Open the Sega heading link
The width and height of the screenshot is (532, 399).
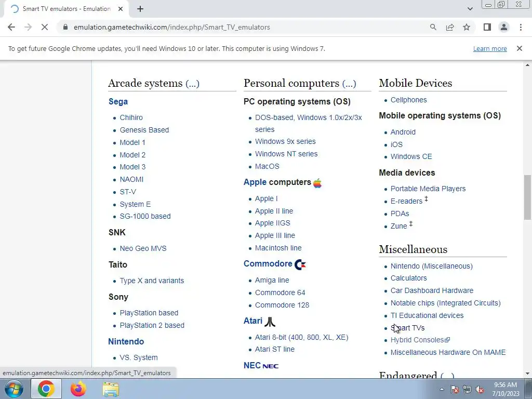click(118, 101)
